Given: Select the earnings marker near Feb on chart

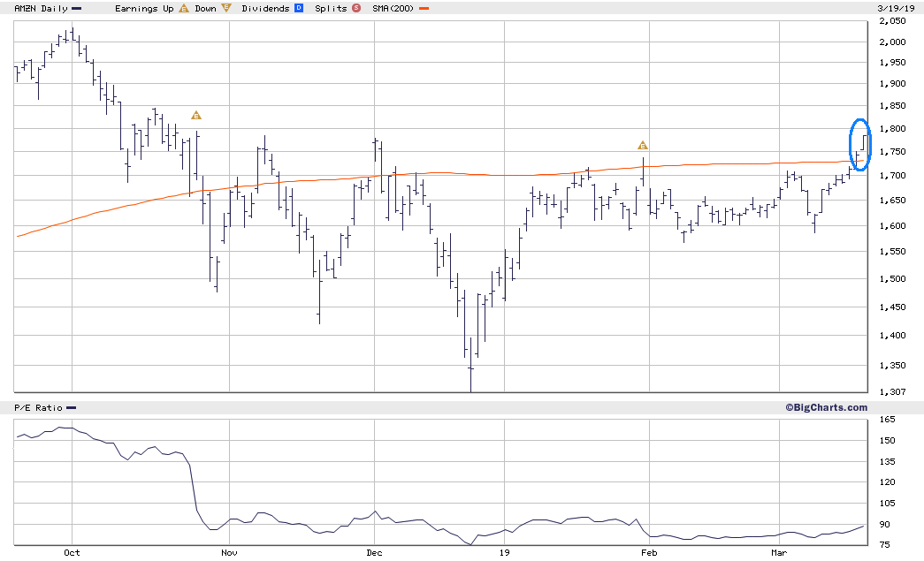Looking at the screenshot, I should (x=642, y=146).
